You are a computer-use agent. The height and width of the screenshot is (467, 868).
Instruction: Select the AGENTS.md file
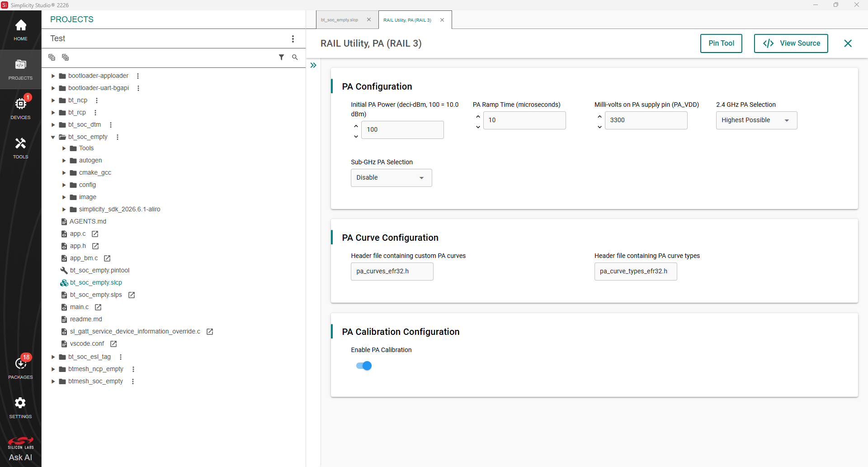(x=88, y=222)
